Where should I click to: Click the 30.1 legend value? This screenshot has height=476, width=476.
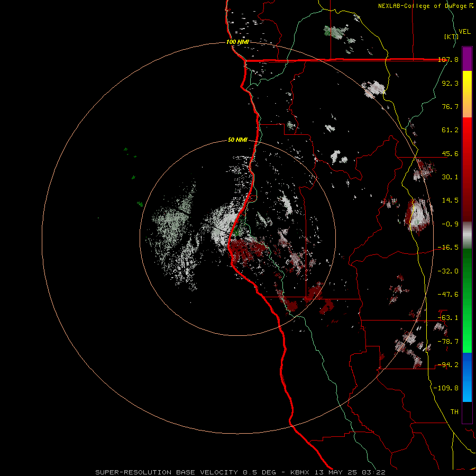(450, 177)
